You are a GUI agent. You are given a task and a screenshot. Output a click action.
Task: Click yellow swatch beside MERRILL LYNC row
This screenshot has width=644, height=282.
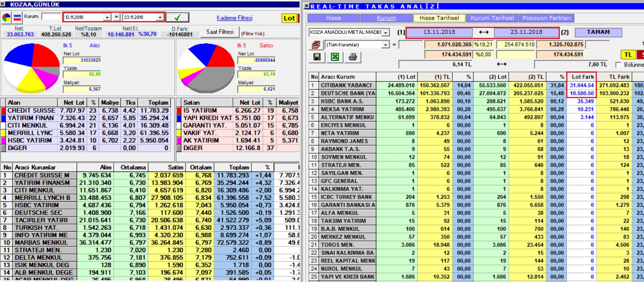coord(4,133)
